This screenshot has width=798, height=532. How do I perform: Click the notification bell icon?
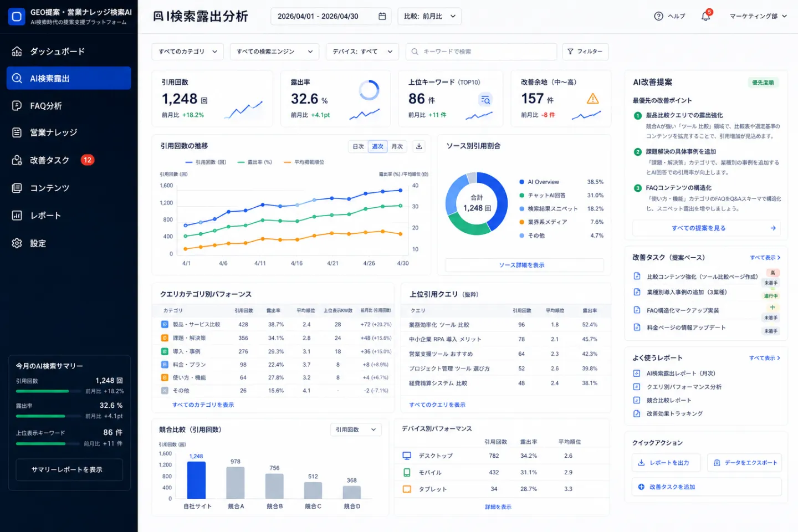(x=705, y=16)
